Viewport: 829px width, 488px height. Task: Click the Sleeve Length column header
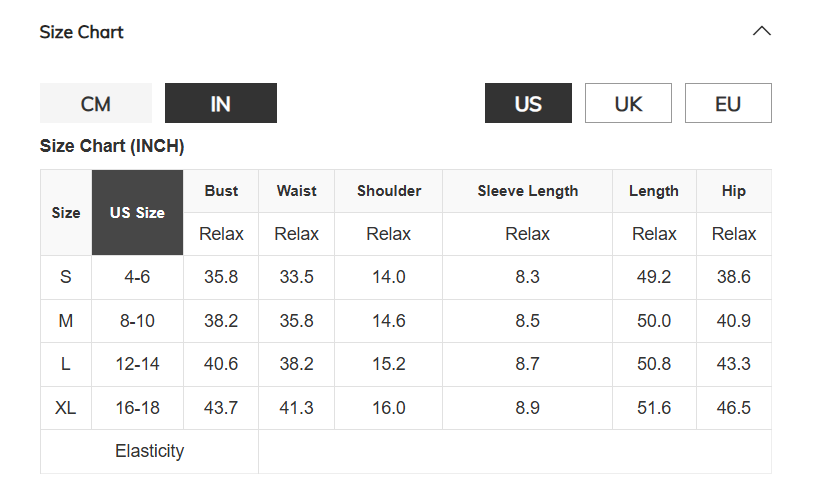pos(528,191)
